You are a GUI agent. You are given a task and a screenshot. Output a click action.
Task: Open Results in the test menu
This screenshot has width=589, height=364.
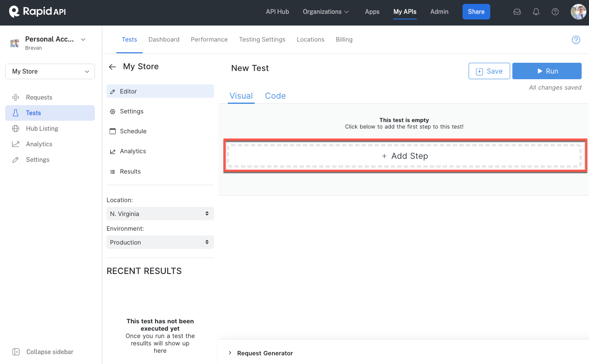point(160,171)
